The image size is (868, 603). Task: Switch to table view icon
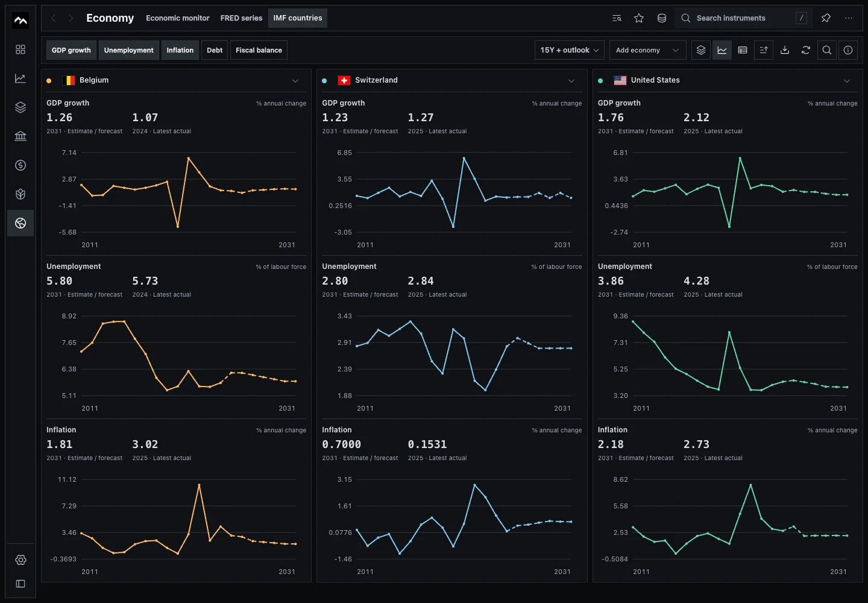click(743, 50)
